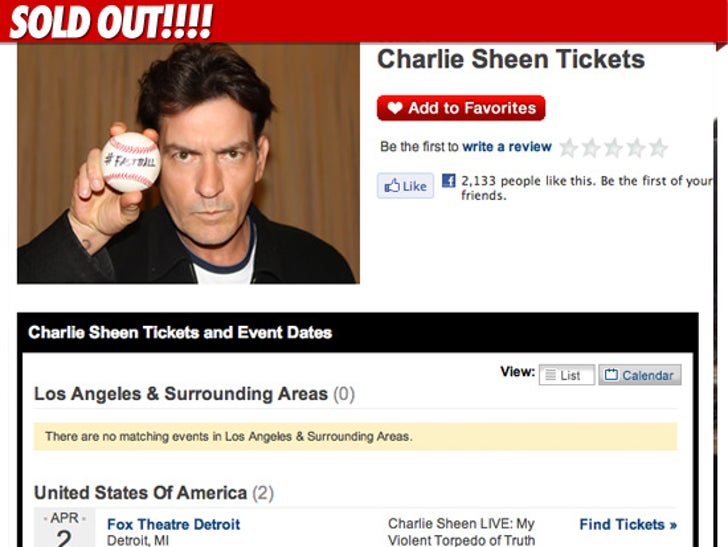This screenshot has width=728, height=547.
Task: Select the third rating star
Action: pyautogui.click(x=613, y=148)
